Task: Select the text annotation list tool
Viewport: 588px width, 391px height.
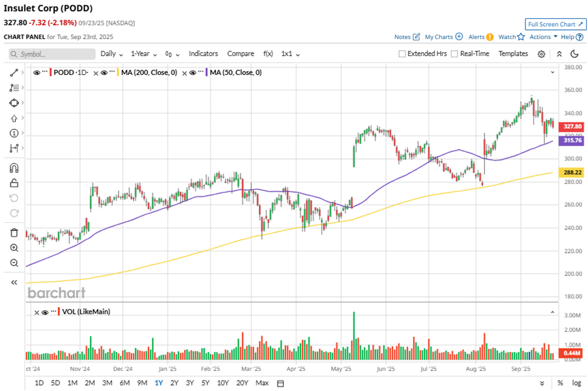Action: click(x=14, y=88)
